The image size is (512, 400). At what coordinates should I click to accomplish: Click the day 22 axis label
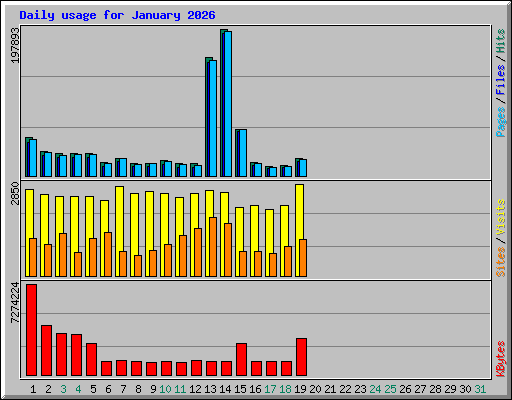point(345,389)
